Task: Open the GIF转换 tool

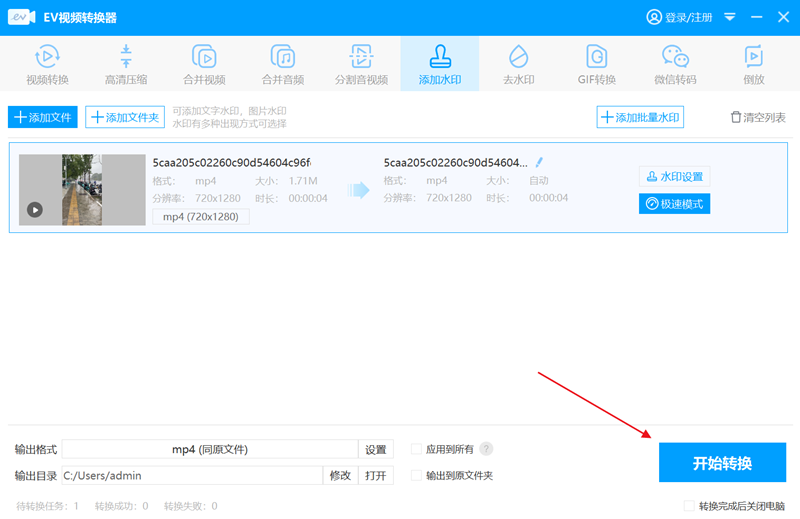Action: coord(596,64)
